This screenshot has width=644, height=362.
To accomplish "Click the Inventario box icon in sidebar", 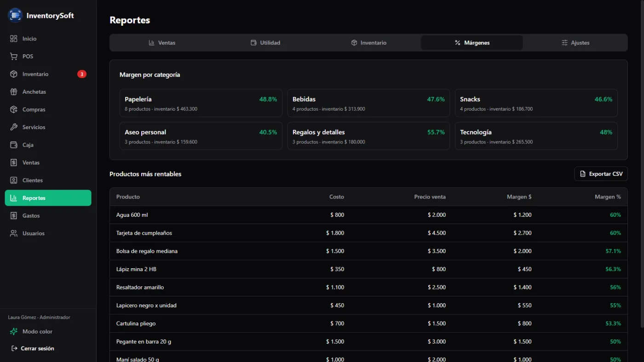I will coord(14,74).
